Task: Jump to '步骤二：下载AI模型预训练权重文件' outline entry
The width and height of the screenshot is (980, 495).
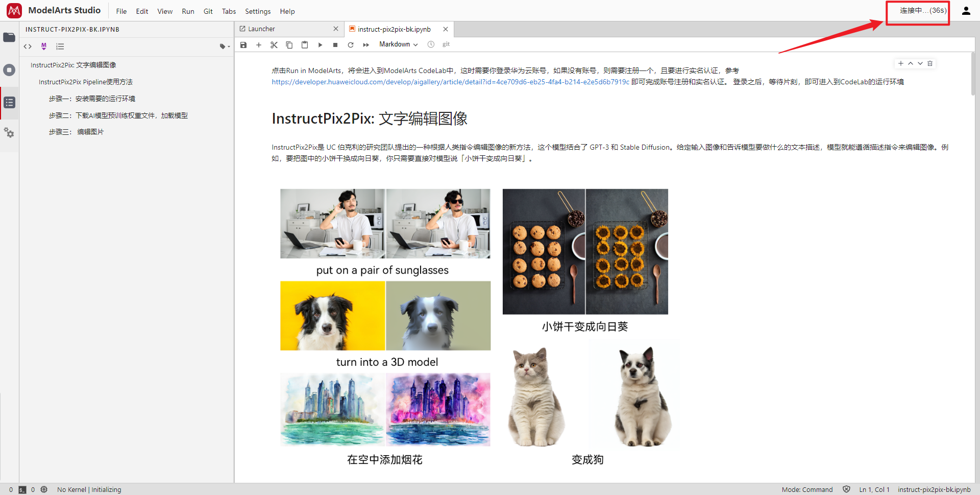Action: (x=118, y=115)
